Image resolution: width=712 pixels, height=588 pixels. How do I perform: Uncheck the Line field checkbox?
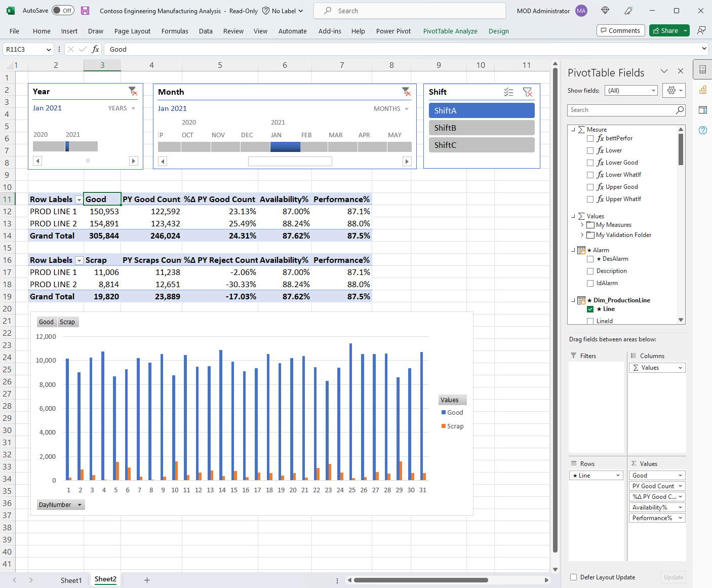(x=590, y=309)
